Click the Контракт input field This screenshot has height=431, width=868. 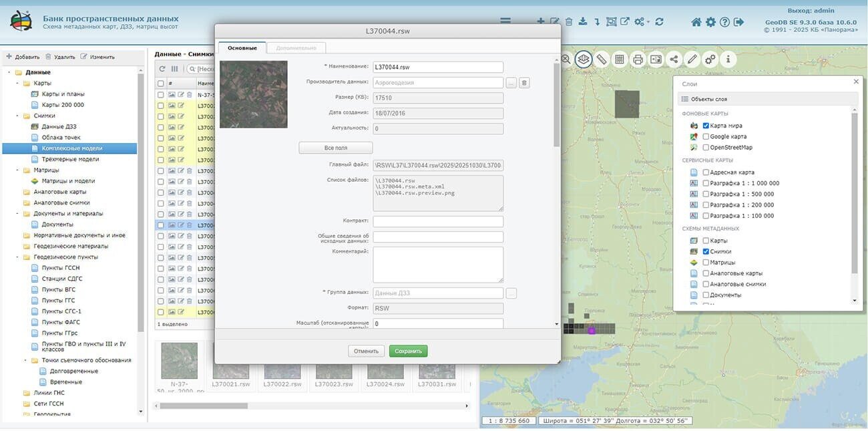(438, 221)
